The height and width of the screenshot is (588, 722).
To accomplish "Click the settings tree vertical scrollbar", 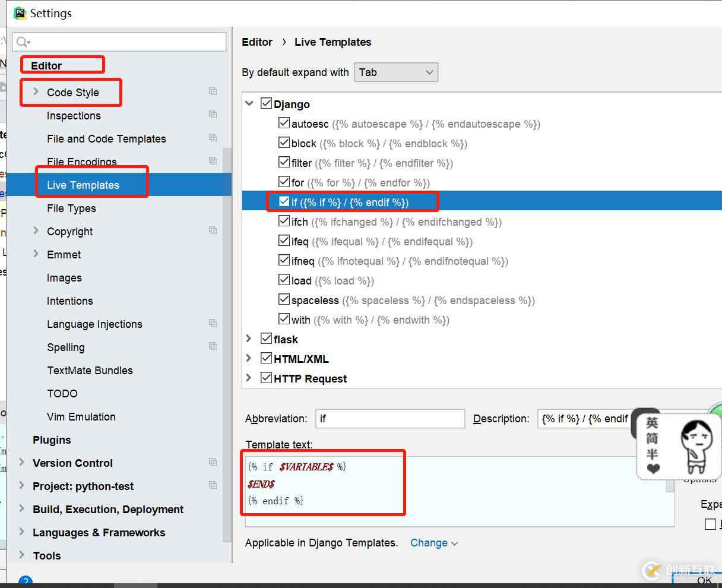I will [x=227, y=344].
